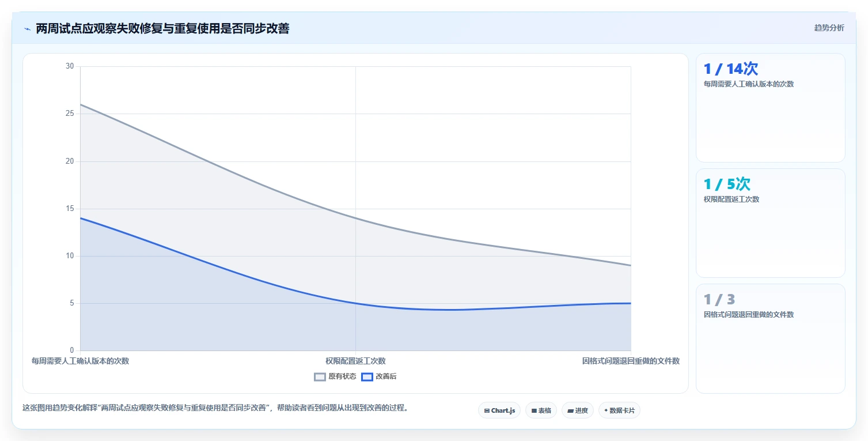Open the 1 / 3 metric card
Viewport: 868px width, 441px height.
click(x=770, y=338)
